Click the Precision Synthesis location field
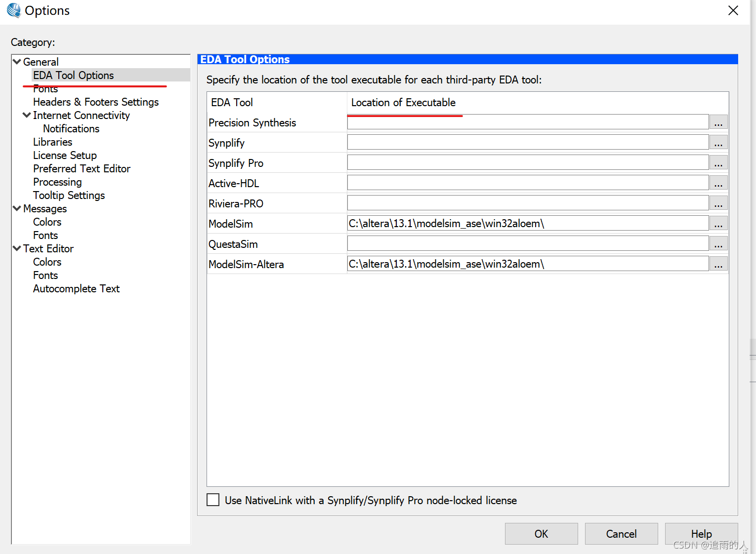The height and width of the screenshot is (554, 756). 528,122
